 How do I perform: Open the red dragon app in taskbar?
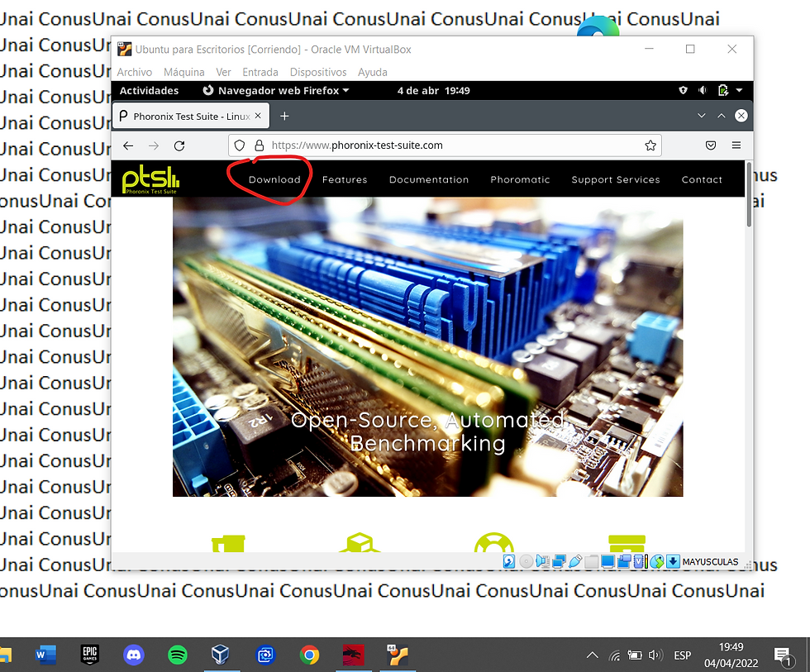pyautogui.click(x=354, y=655)
